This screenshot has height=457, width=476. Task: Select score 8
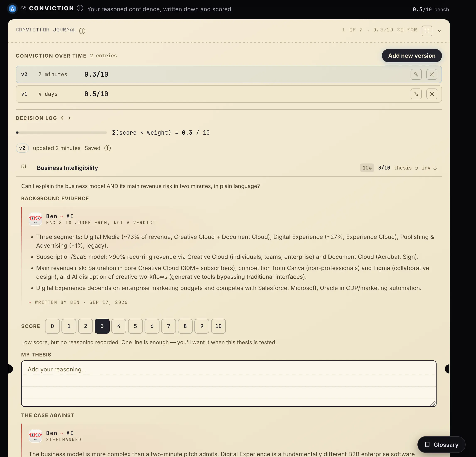(x=185, y=326)
